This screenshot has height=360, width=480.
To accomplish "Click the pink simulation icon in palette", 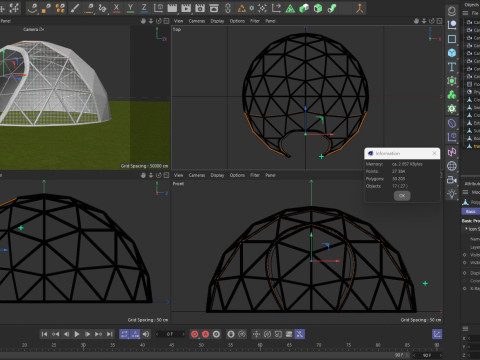I will [452, 152].
